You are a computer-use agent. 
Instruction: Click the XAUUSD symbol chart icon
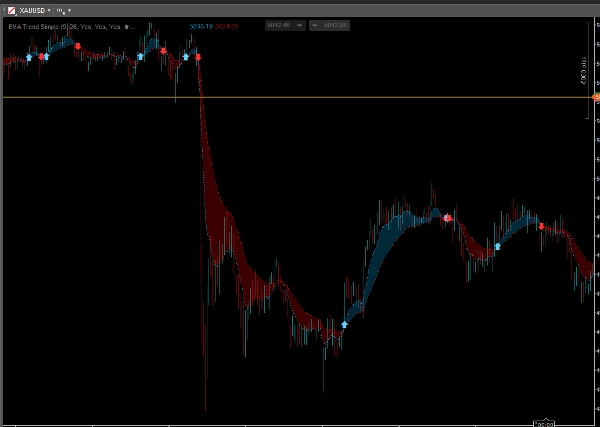tap(10, 9)
